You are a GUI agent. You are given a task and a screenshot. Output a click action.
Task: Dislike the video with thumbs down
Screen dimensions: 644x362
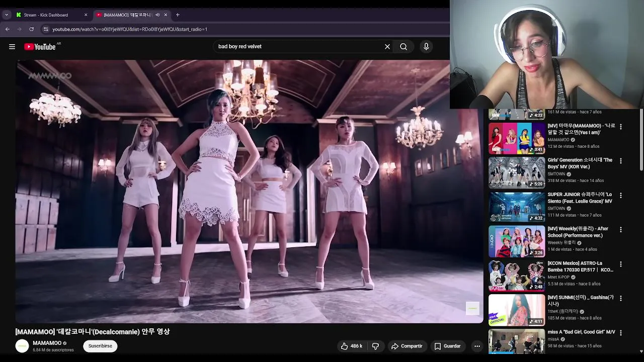[x=375, y=346]
